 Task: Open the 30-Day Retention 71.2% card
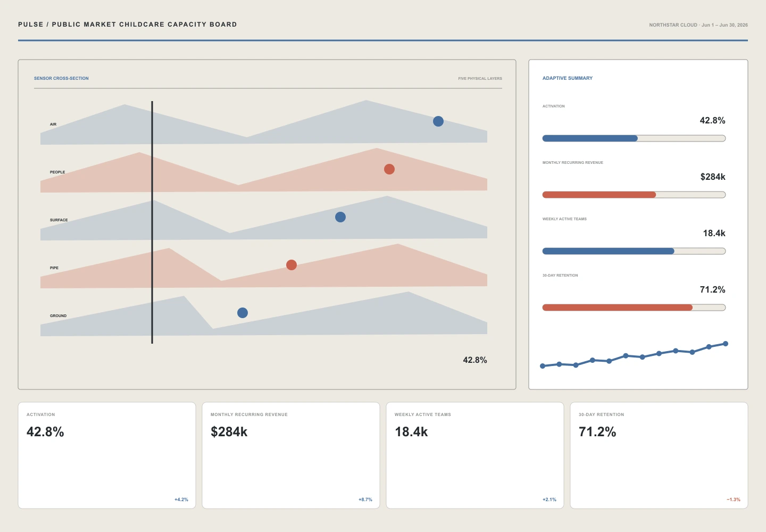point(659,455)
